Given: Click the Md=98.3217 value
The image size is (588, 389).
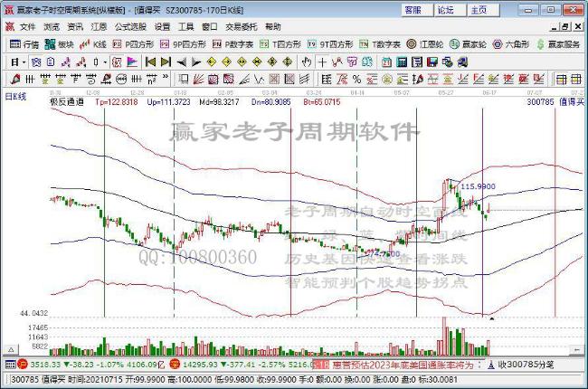Looking at the screenshot, I should tap(219, 101).
